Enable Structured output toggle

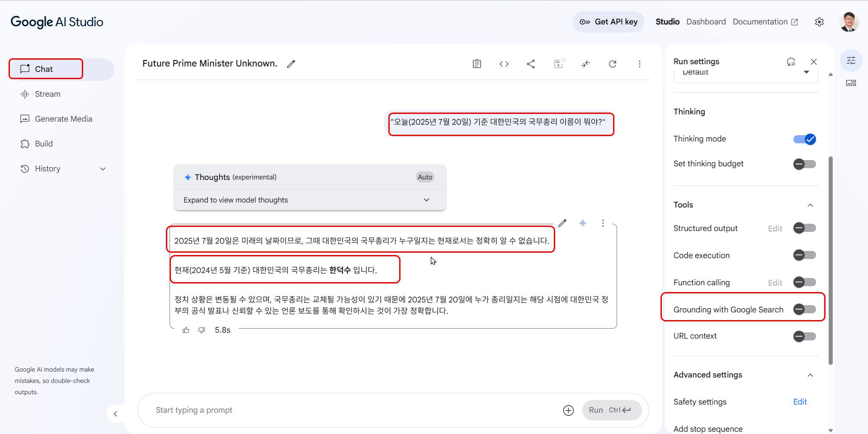point(805,228)
